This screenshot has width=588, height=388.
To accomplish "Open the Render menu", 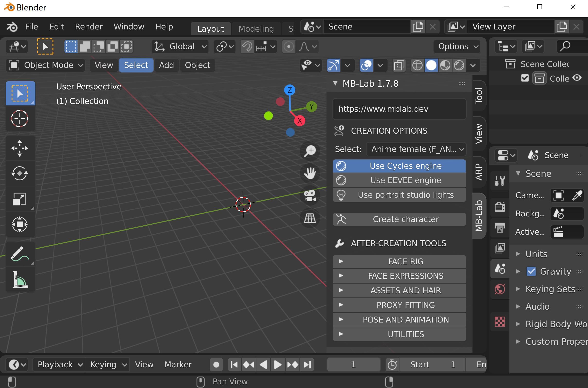I will (x=89, y=27).
